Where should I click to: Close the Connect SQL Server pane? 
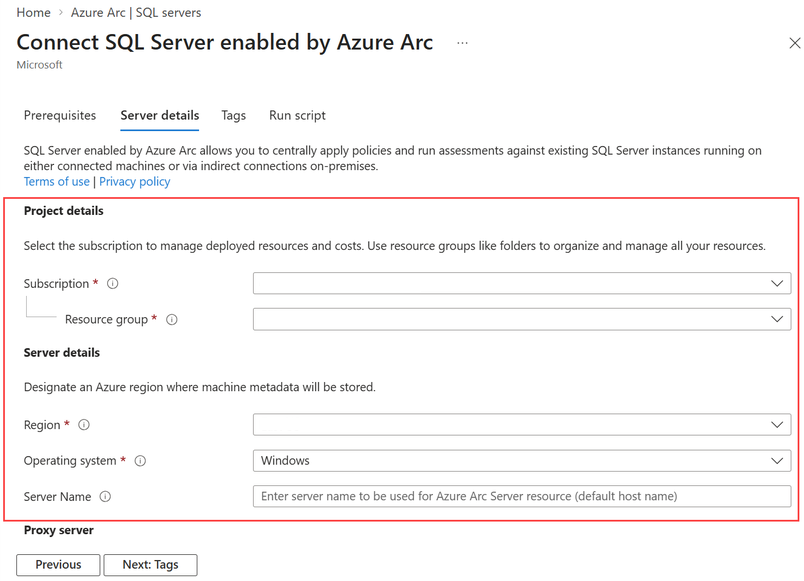[x=794, y=43]
